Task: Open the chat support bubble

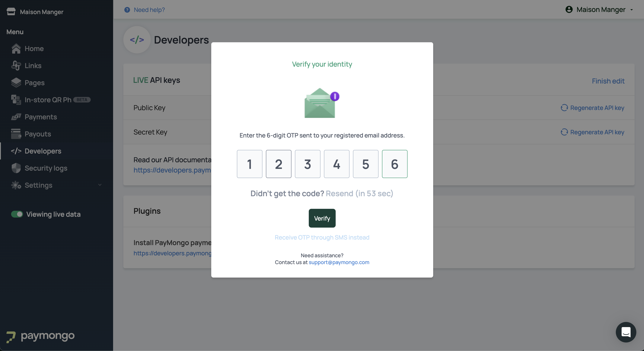Action: (626, 332)
